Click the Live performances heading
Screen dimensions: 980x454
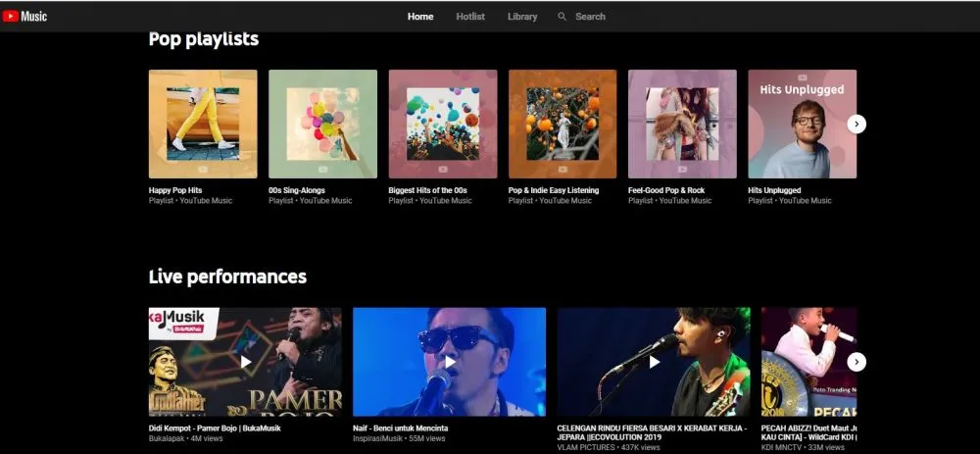(x=227, y=277)
